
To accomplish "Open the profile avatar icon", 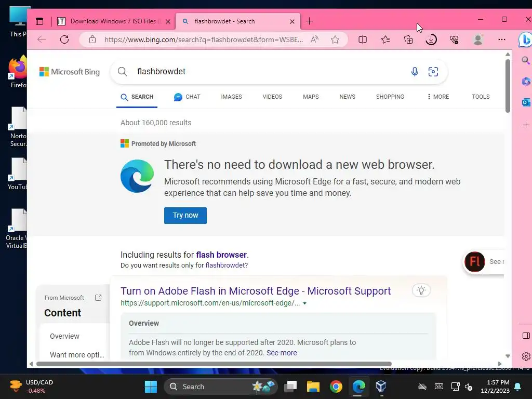I will click(478, 39).
